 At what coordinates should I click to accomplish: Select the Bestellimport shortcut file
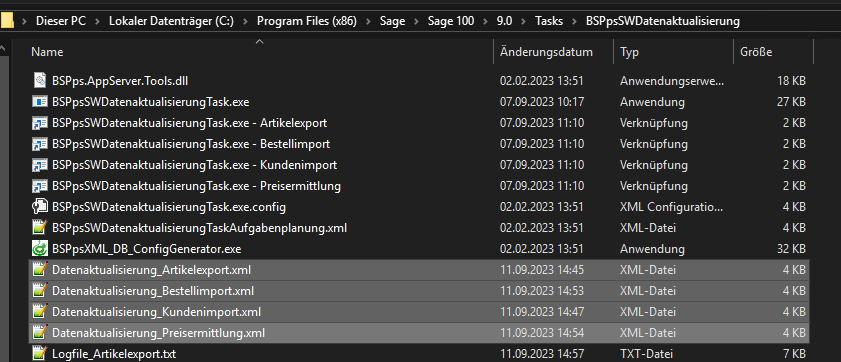[x=191, y=144]
